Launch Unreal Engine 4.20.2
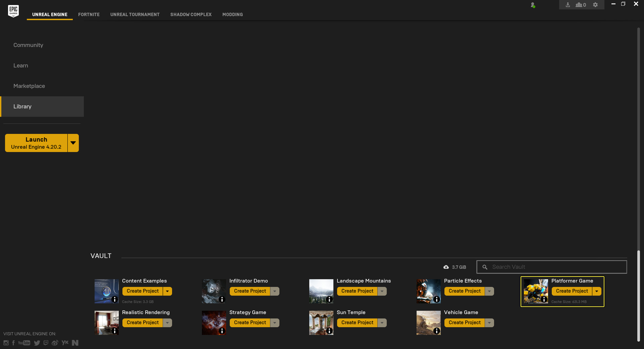This screenshot has height=349, width=644. pos(36,143)
